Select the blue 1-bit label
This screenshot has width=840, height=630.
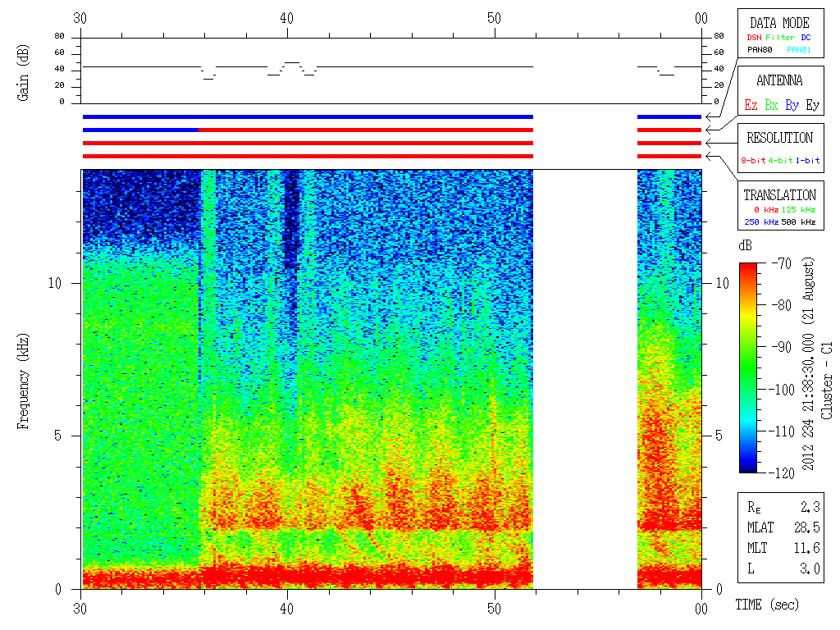coord(807,160)
